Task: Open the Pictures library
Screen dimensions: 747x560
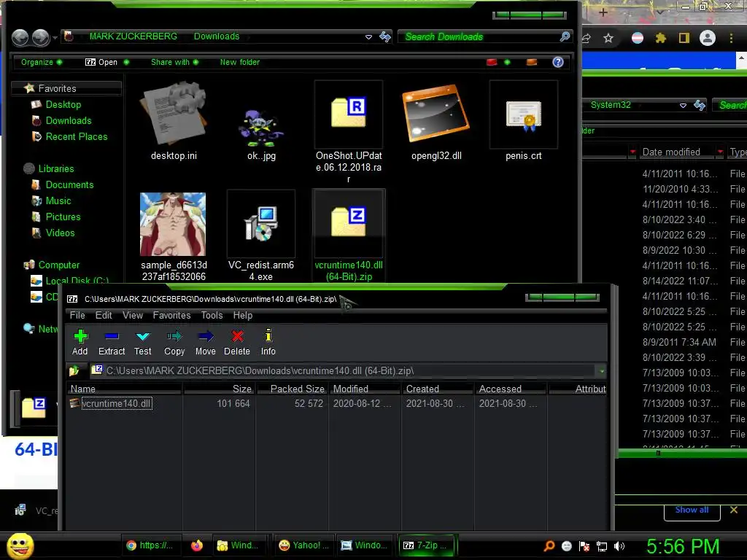Action: pyautogui.click(x=63, y=217)
